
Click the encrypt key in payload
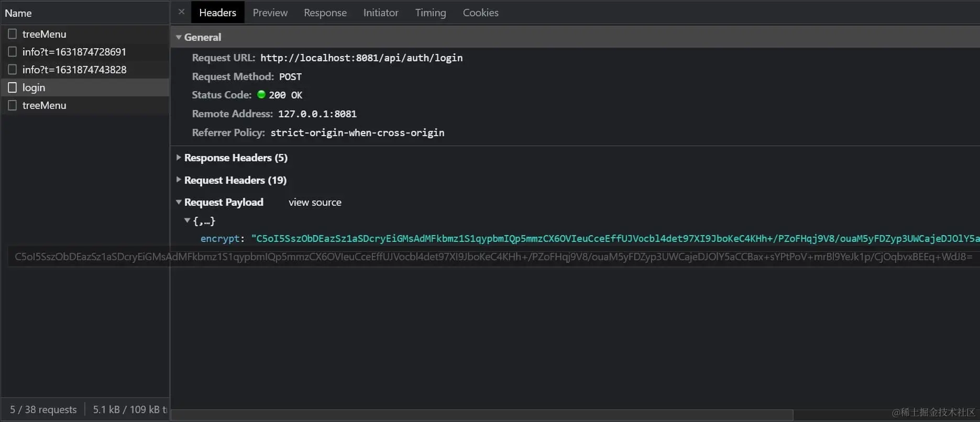[220, 239]
